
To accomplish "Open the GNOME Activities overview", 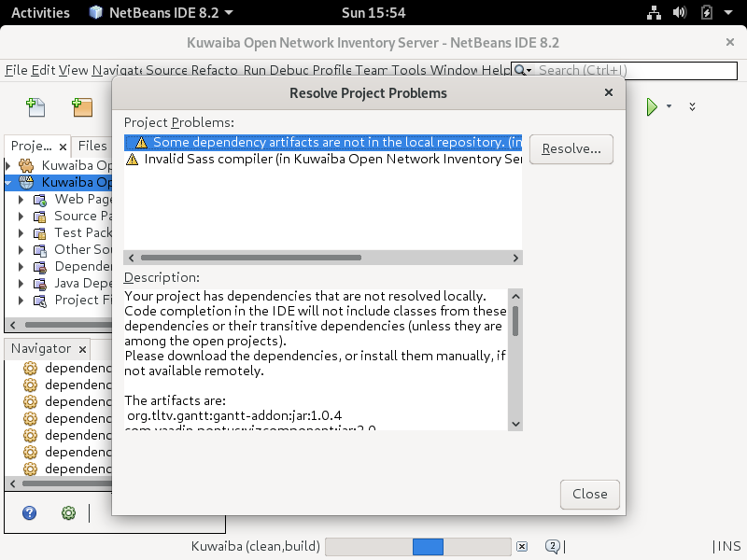I will click(40, 12).
